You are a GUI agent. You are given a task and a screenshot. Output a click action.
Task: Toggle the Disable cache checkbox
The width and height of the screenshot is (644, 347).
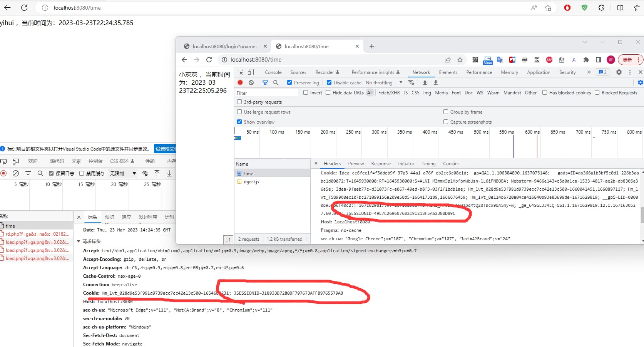(x=329, y=82)
